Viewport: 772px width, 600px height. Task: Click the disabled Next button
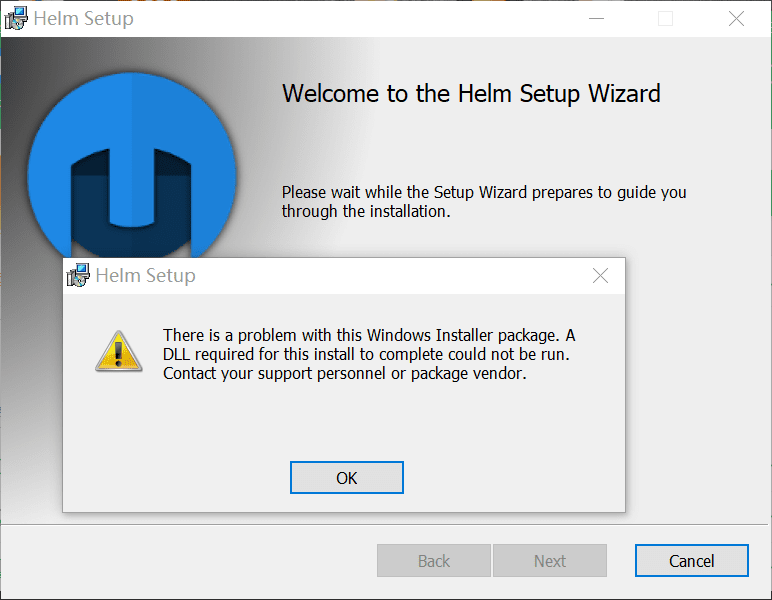[549, 561]
